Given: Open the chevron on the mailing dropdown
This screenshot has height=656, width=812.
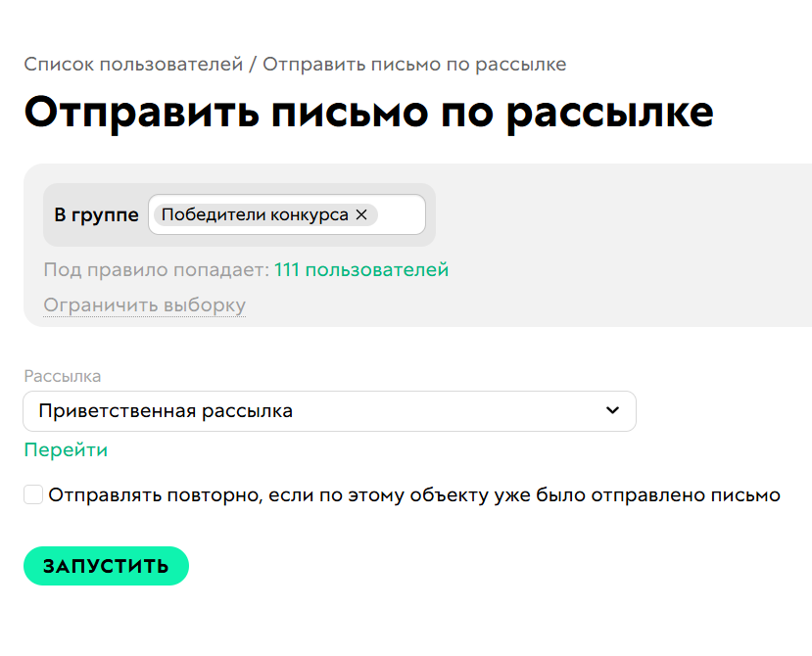Looking at the screenshot, I should [612, 411].
